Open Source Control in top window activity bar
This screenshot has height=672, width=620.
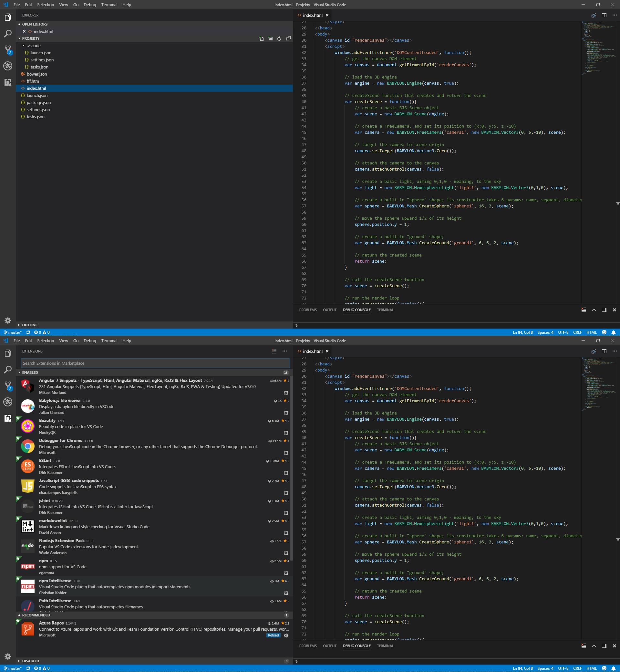tap(8, 50)
